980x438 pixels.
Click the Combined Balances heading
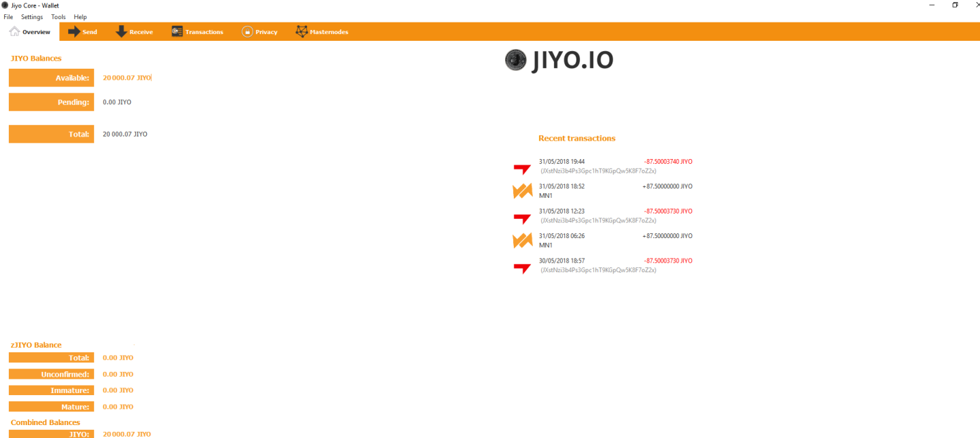(x=46, y=422)
